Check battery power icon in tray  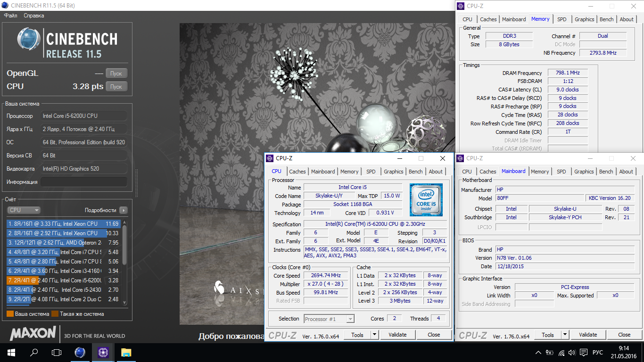click(x=550, y=353)
